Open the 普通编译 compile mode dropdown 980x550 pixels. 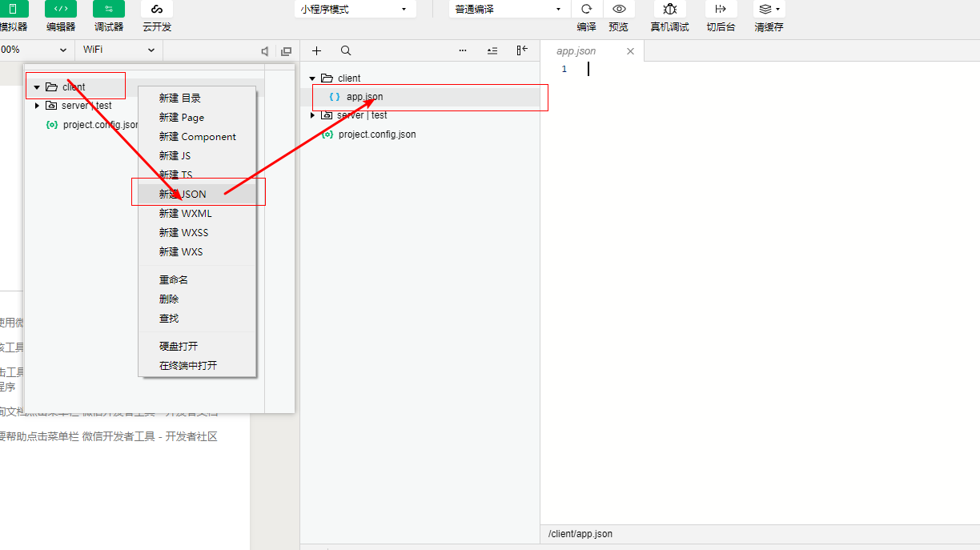508,10
